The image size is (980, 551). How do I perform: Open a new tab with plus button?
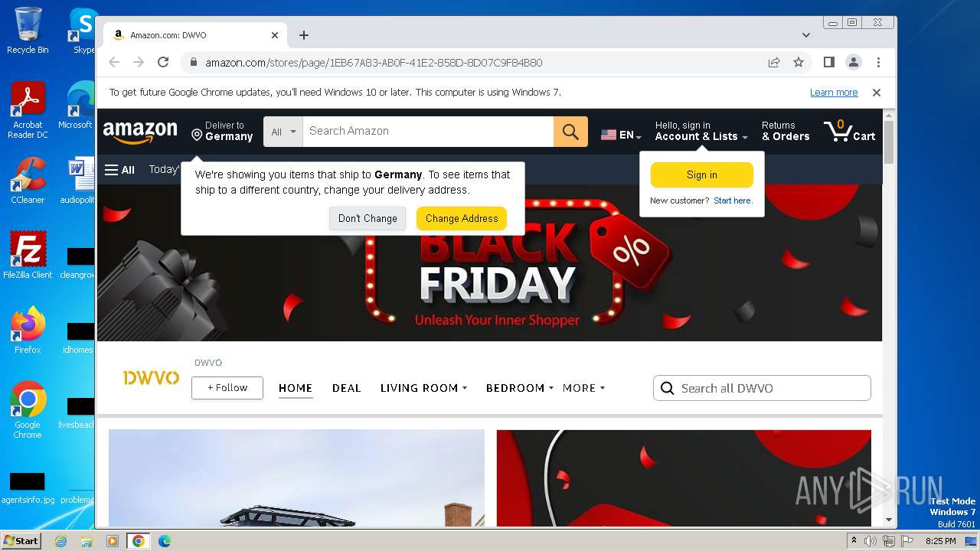coord(304,35)
